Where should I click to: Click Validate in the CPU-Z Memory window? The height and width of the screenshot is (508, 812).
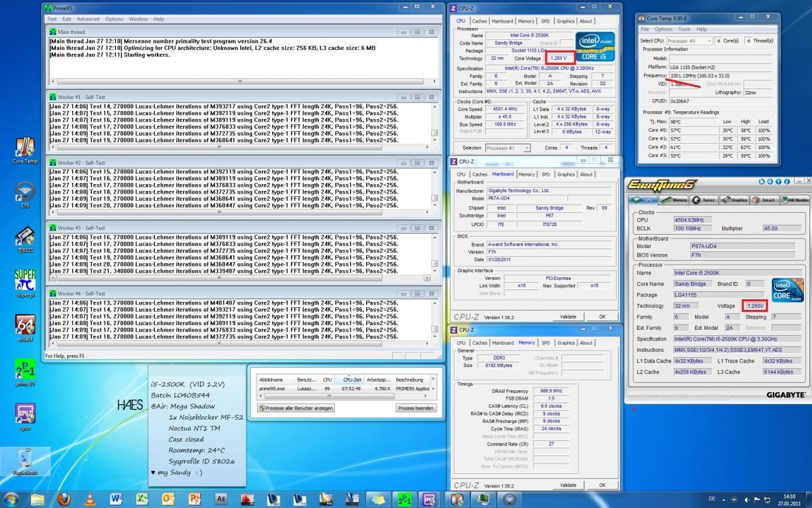(567, 485)
